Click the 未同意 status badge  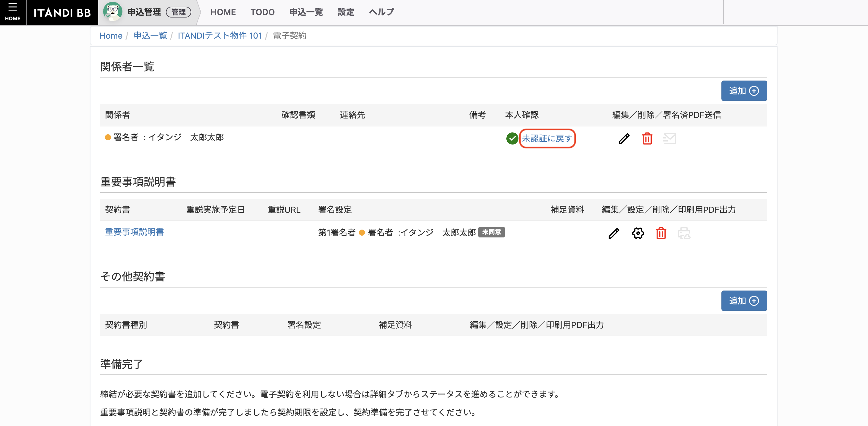pos(491,232)
